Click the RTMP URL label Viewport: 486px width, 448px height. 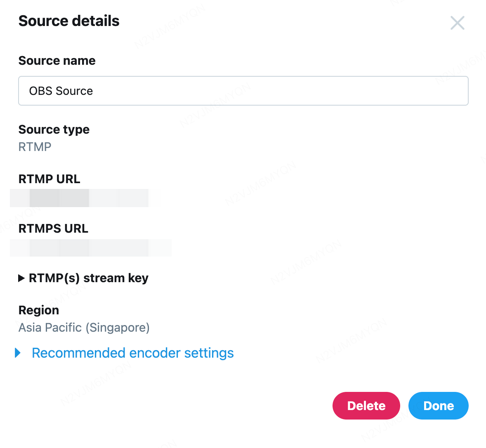(50, 179)
